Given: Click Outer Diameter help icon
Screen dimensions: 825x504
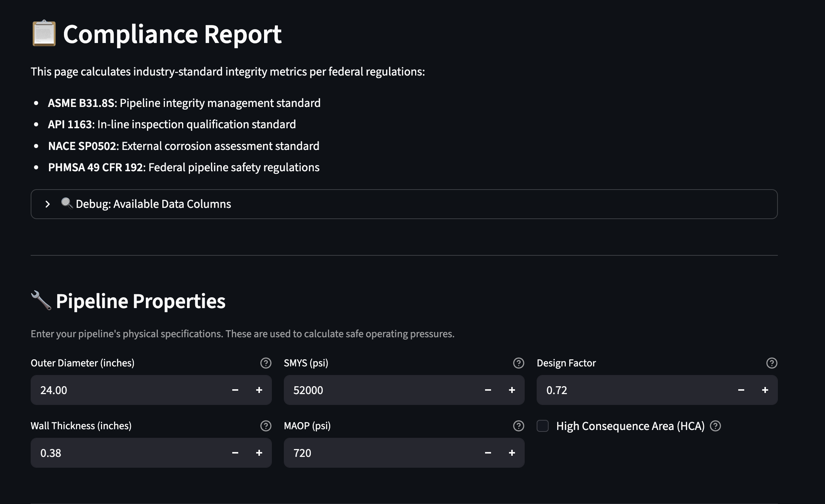Looking at the screenshot, I should point(266,363).
